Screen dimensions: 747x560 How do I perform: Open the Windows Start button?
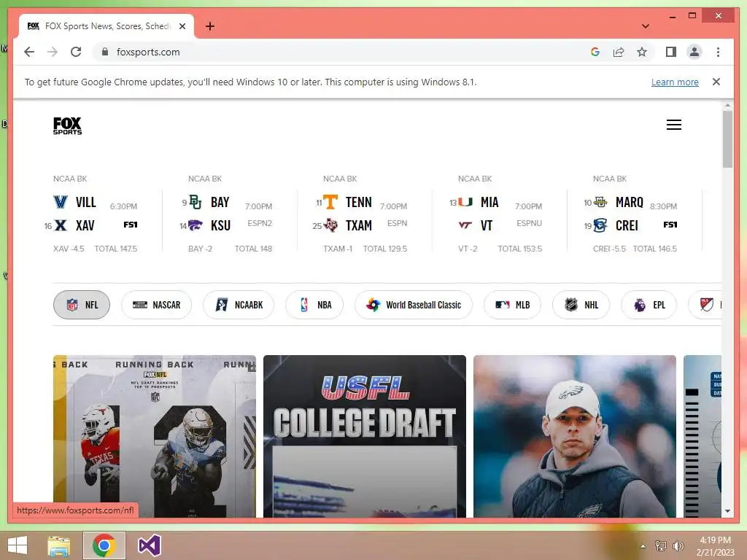click(18, 545)
